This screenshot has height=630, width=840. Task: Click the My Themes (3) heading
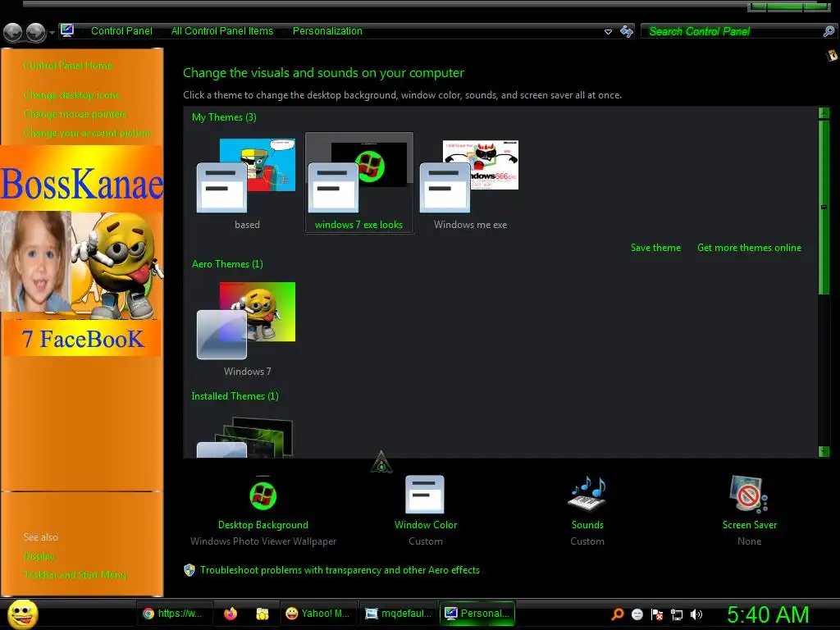[224, 116]
